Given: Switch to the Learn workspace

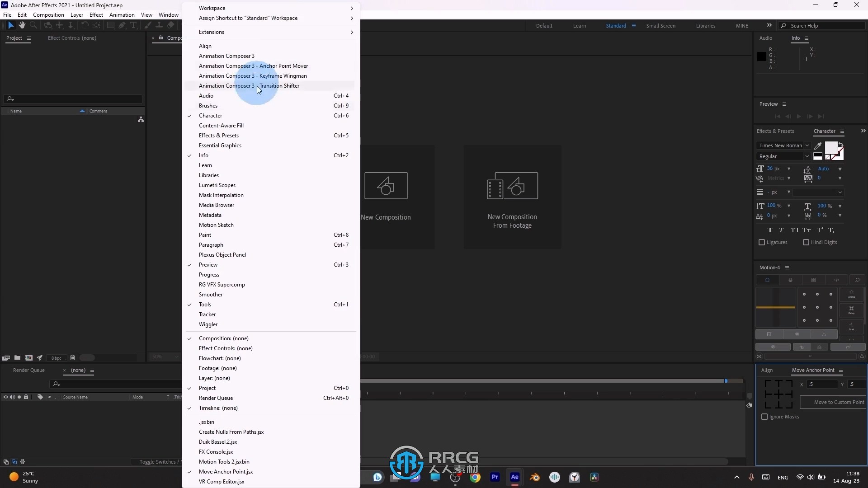Looking at the screenshot, I should click(580, 26).
